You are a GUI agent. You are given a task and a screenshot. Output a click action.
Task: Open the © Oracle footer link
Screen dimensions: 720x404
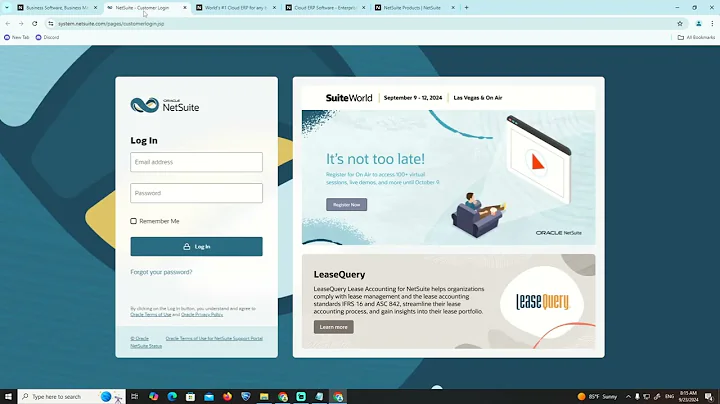point(140,338)
